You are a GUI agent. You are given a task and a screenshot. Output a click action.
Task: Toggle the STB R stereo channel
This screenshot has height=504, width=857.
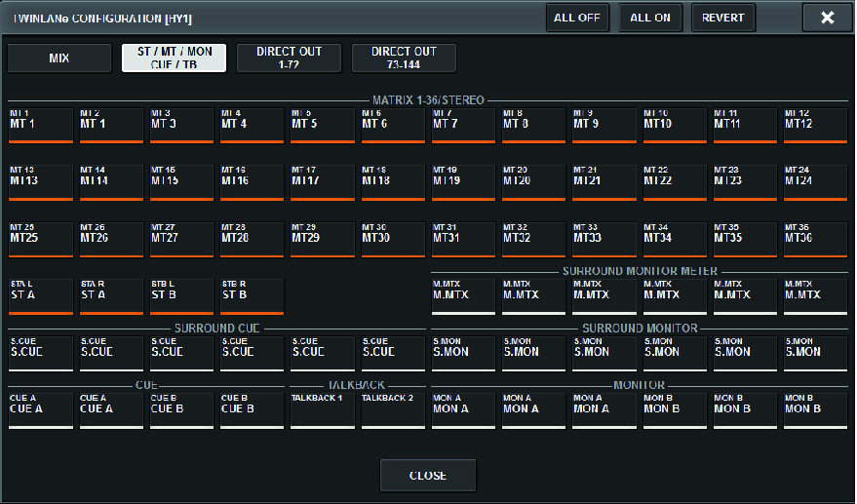[x=253, y=294]
